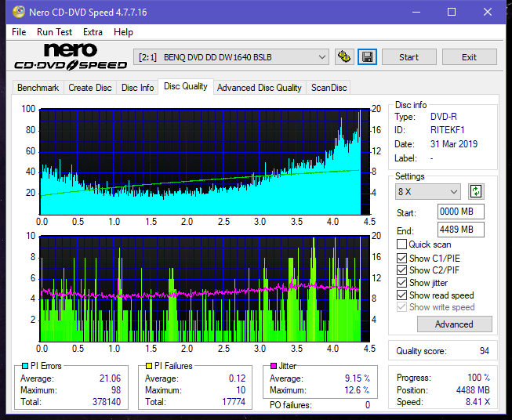Click the cyan PI Errors color swatch

pos(25,366)
